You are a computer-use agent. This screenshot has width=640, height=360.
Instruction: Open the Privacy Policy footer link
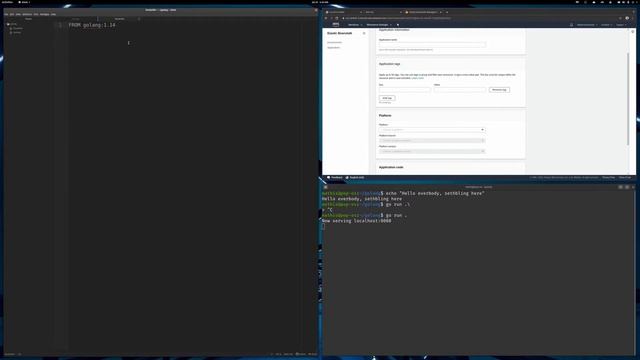pyautogui.click(x=608, y=178)
